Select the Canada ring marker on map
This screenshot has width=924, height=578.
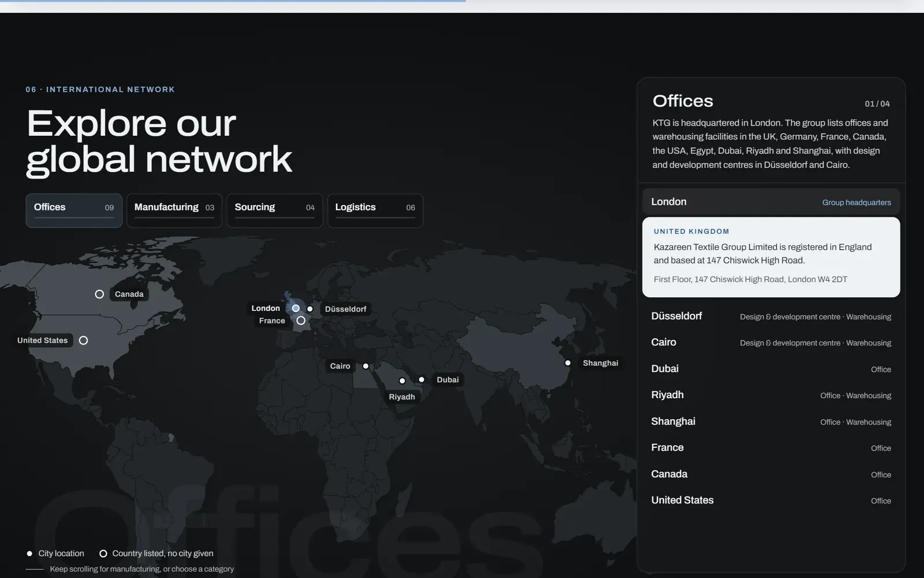coord(99,294)
